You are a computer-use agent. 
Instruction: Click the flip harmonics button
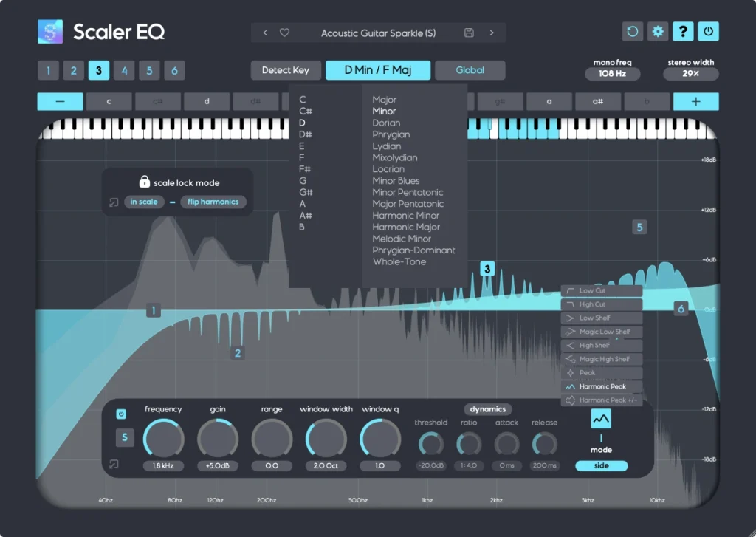[x=213, y=201]
